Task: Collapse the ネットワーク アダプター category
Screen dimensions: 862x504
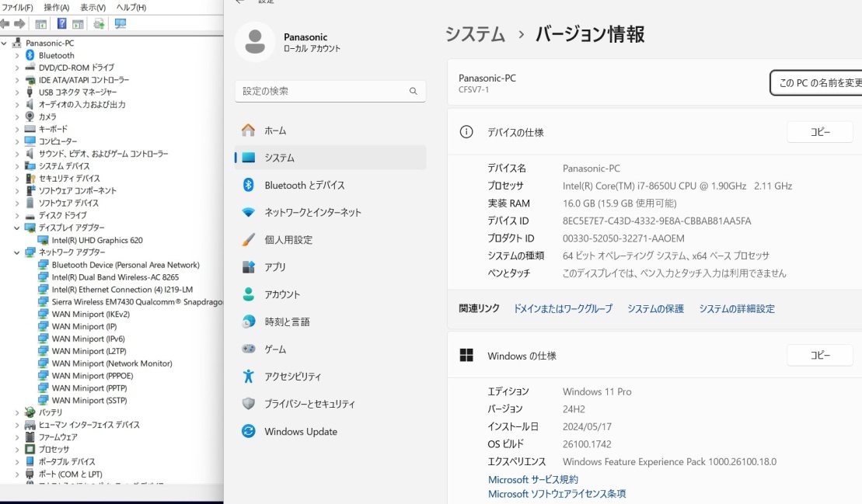Action: [x=17, y=252]
